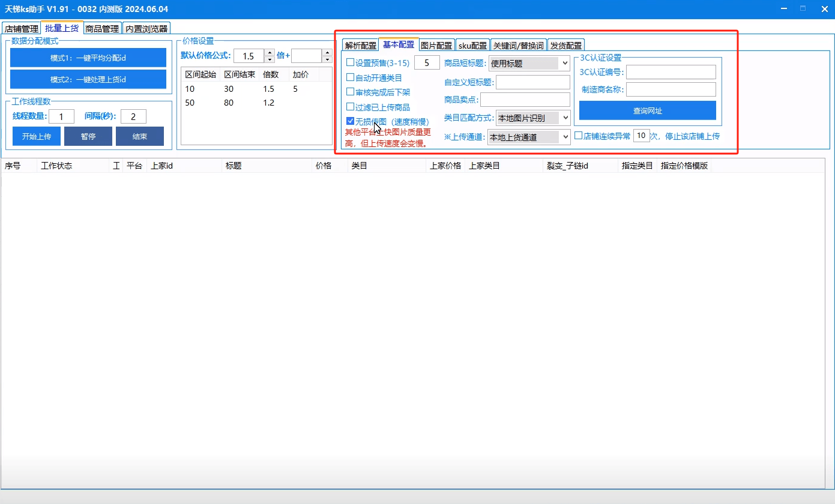The image size is (835, 504).
Task: Open the 上传通道 dropdown
Action: point(528,137)
